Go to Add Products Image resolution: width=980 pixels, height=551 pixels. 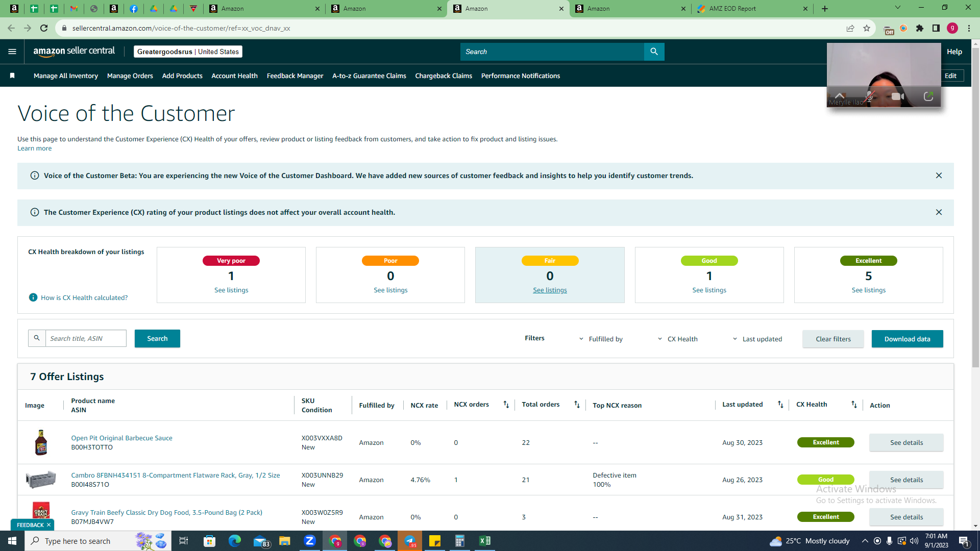tap(182, 76)
